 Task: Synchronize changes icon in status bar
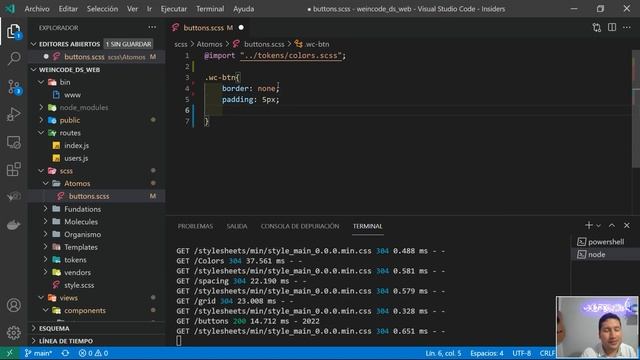click(65, 353)
